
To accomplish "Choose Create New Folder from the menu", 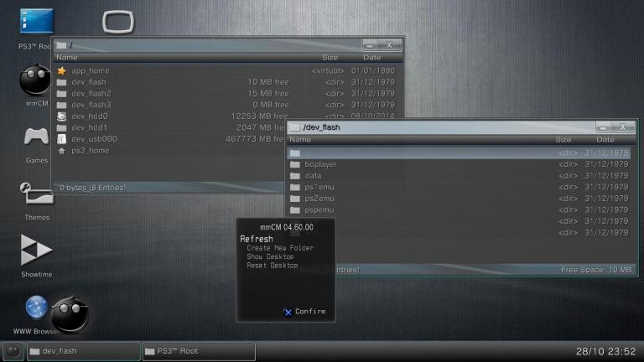I will click(280, 248).
